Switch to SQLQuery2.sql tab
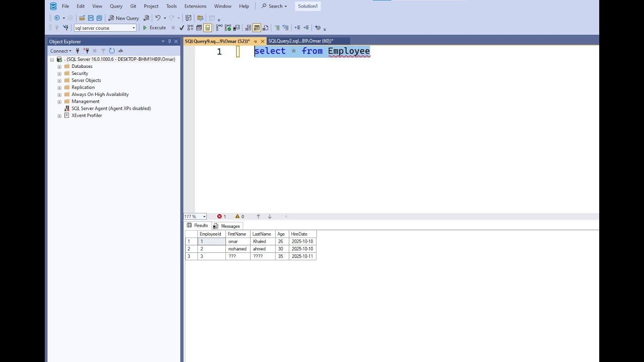The height and width of the screenshot is (362, 644). coord(301,41)
